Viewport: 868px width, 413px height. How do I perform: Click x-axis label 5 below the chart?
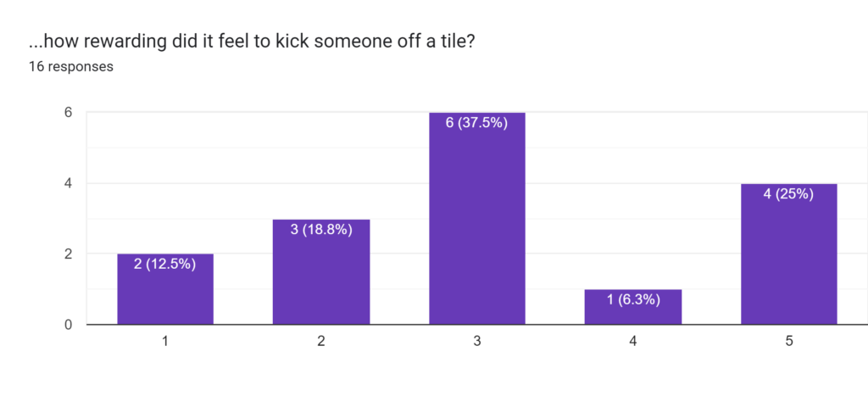click(789, 340)
